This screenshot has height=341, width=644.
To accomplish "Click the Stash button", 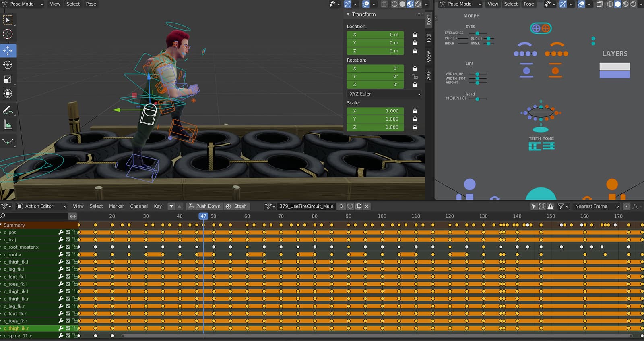I will click(237, 206).
